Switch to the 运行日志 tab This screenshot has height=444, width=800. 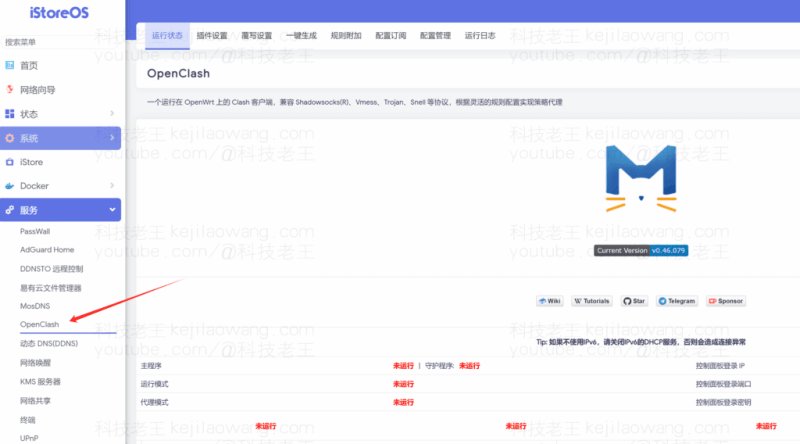click(x=480, y=35)
